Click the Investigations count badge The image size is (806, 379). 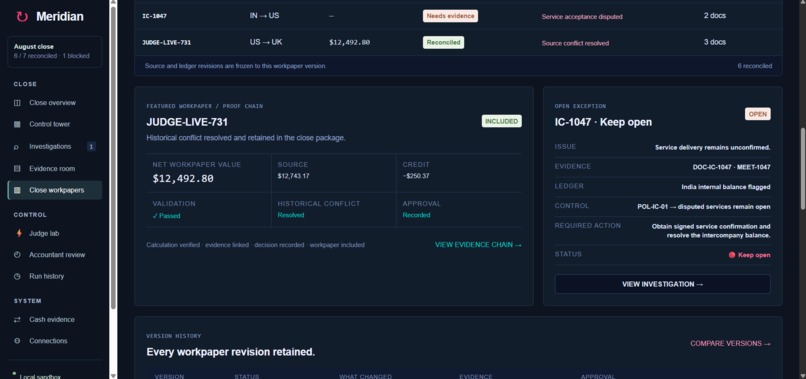pyautogui.click(x=91, y=147)
